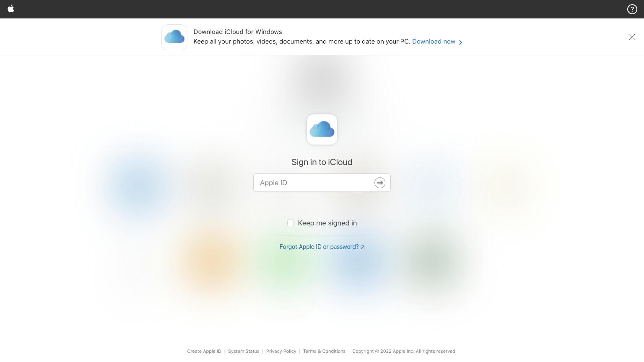Open Terms & Conditions footer link
This screenshot has height=362, width=644.
(x=324, y=351)
